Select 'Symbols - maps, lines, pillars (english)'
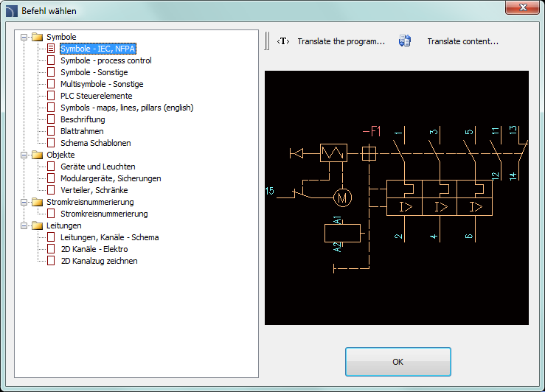545x392 pixels. tap(127, 108)
